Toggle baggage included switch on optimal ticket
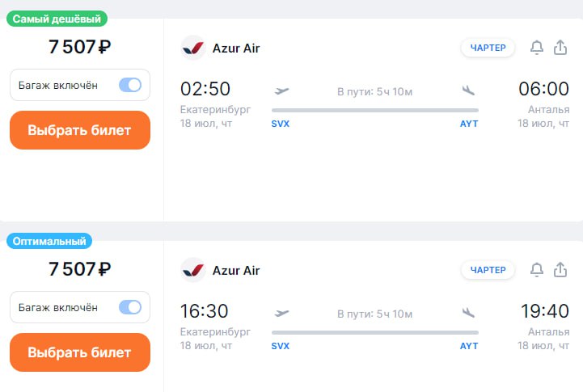Screen dimensions: 583x392 point(130,307)
